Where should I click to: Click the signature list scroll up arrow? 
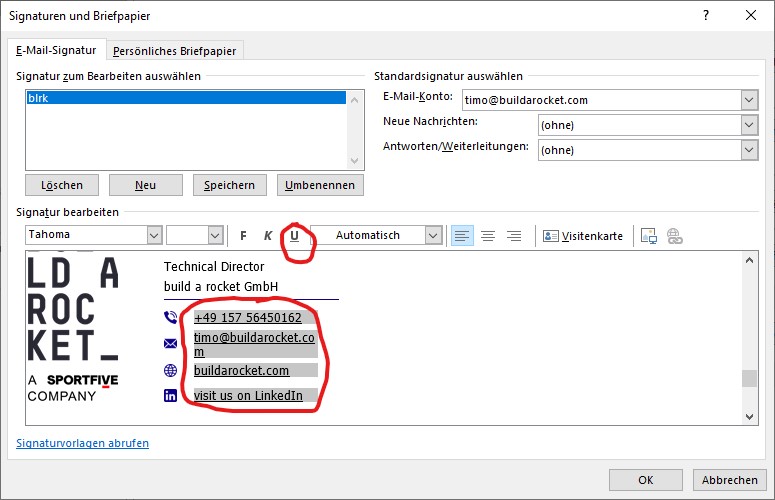point(354,100)
